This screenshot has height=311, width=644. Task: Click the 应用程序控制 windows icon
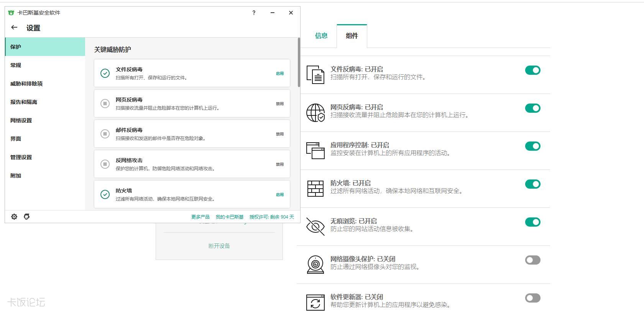click(315, 150)
